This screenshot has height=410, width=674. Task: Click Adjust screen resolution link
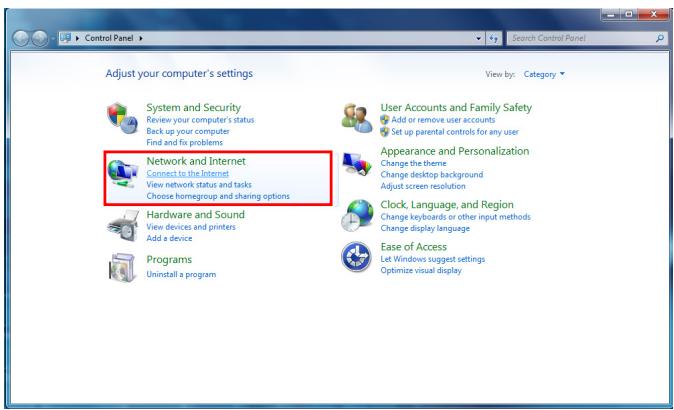(x=423, y=186)
